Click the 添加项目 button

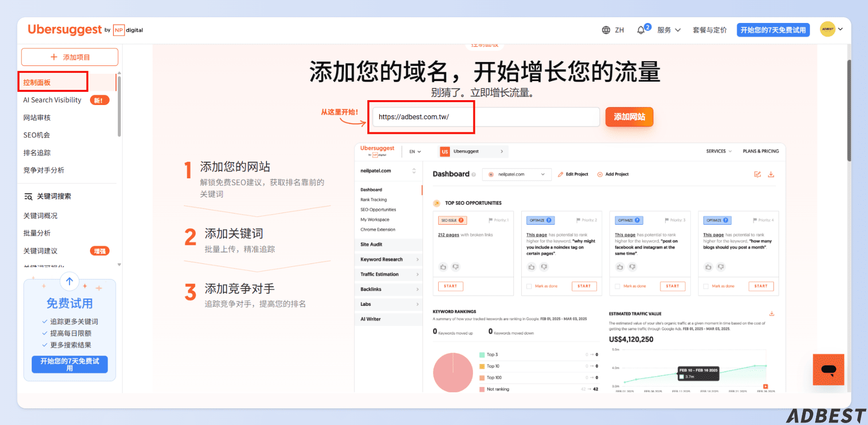(69, 57)
